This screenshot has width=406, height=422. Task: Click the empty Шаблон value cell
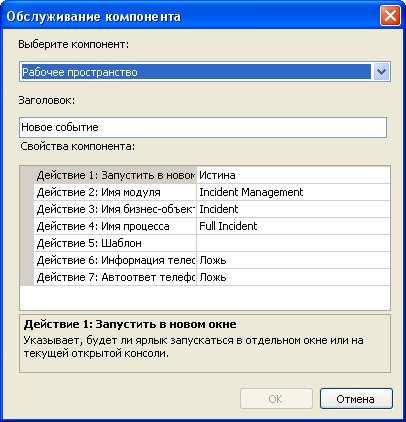click(293, 243)
